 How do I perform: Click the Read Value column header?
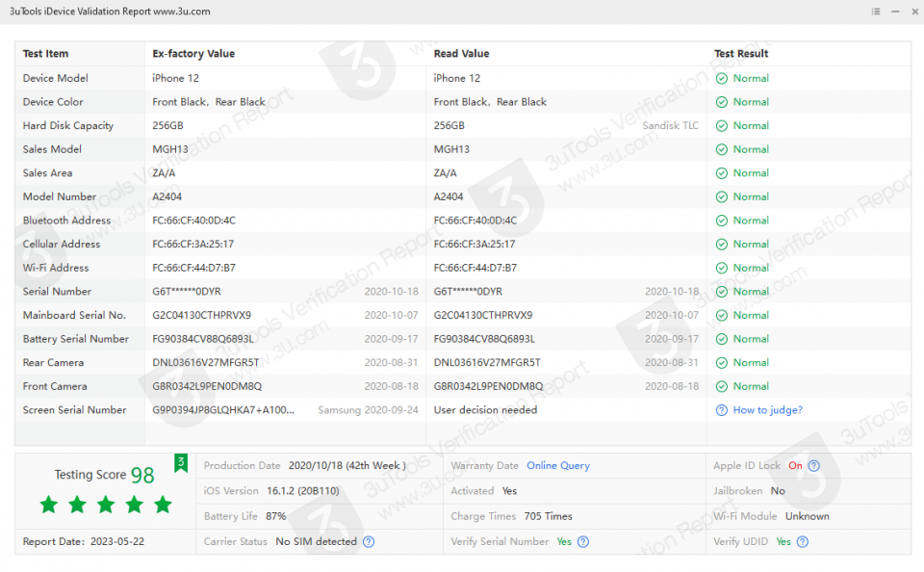click(x=461, y=54)
